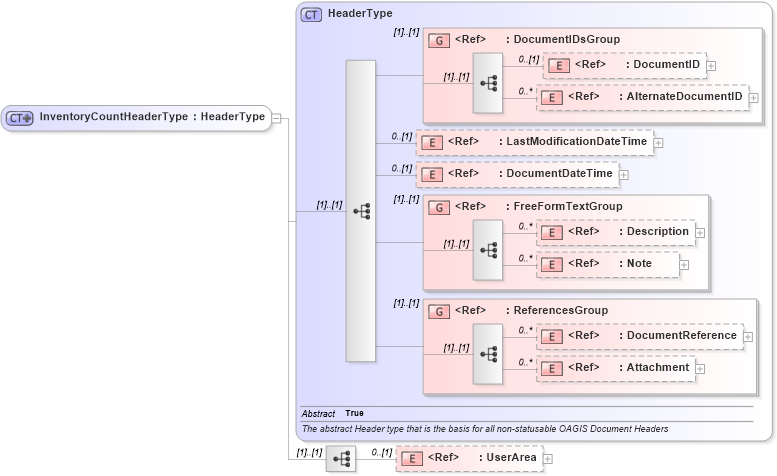
Task: Click the abstract Header type description text
Action: coord(485,429)
